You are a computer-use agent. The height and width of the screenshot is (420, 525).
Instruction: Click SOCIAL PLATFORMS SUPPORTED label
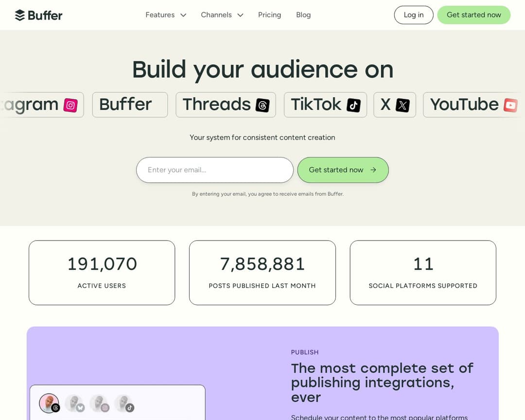(423, 286)
